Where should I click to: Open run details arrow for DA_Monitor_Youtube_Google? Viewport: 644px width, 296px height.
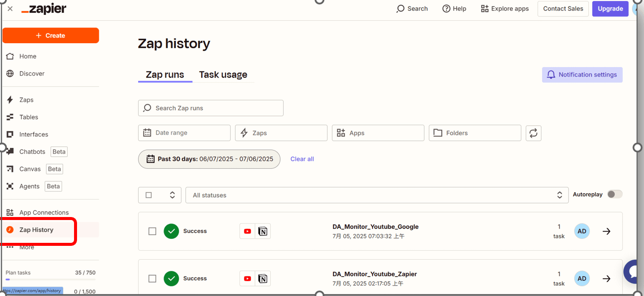tap(606, 231)
